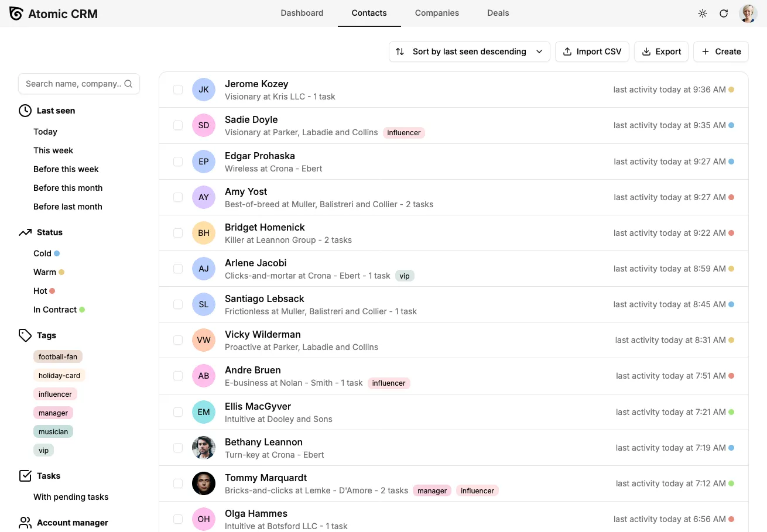This screenshot has height=532, width=767.
Task: Toggle the light/dark theme sun icon
Action: (x=703, y=13)
